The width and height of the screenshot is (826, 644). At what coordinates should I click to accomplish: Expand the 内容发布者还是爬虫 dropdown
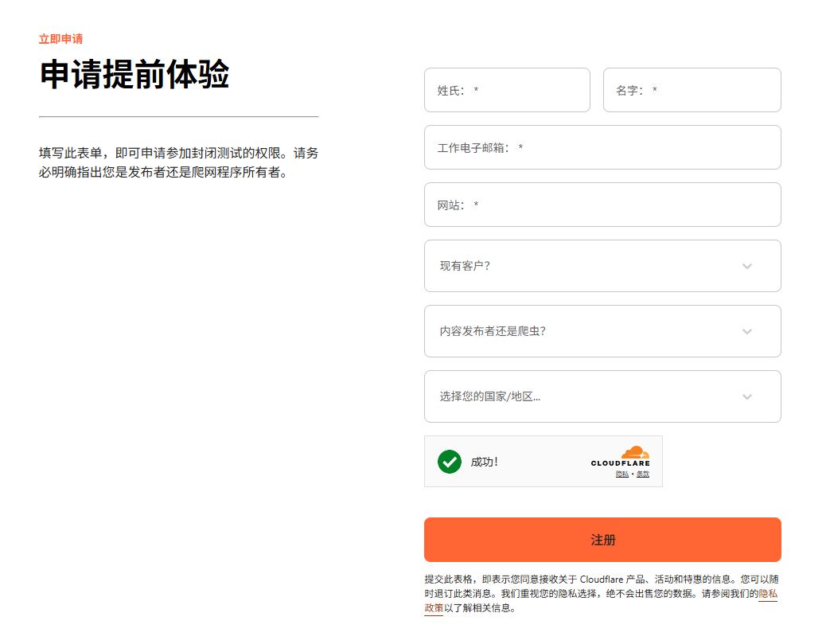(602, 331)
